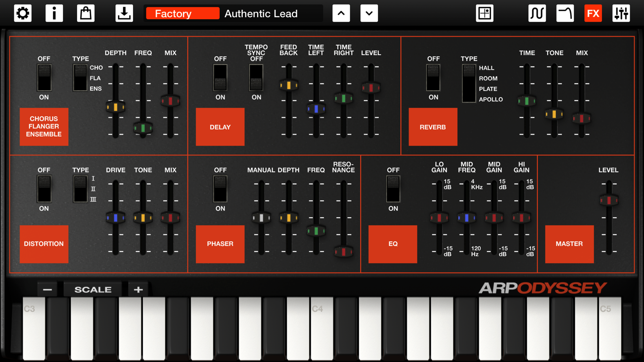Click the distortion DRIVE slider knob
The width and height of the screenshot is (644, 362).
click(115, 218)
